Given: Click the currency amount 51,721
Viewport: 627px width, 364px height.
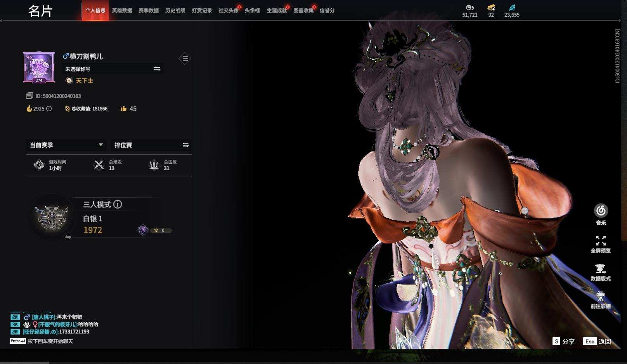Looking at the screenshot, I should (x=470, y=15).
